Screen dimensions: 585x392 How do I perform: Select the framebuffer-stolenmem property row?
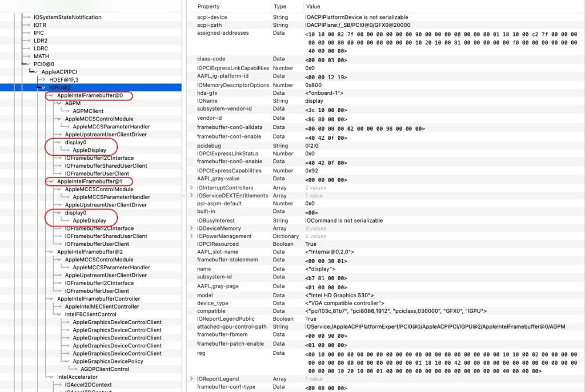386,260
